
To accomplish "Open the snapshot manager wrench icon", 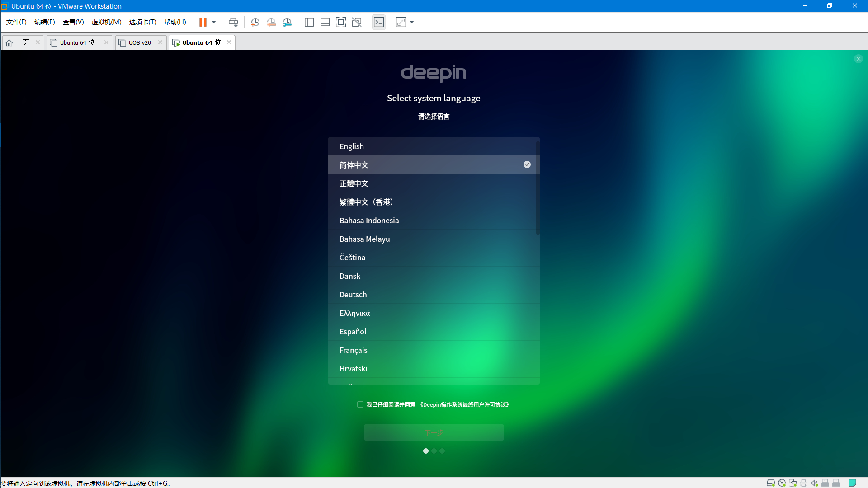I will tap(287, 22).
